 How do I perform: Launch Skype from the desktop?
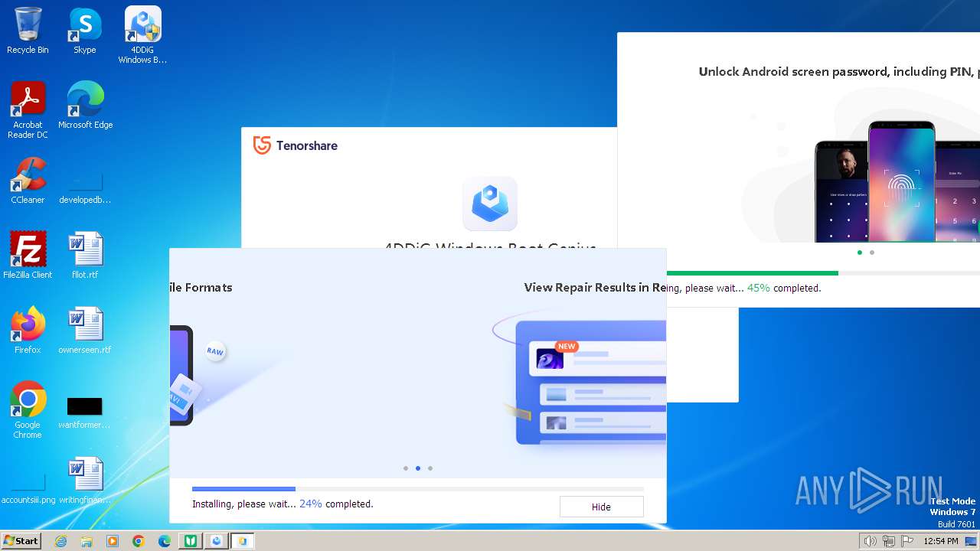pyautogui.click(x=85, y=31)
